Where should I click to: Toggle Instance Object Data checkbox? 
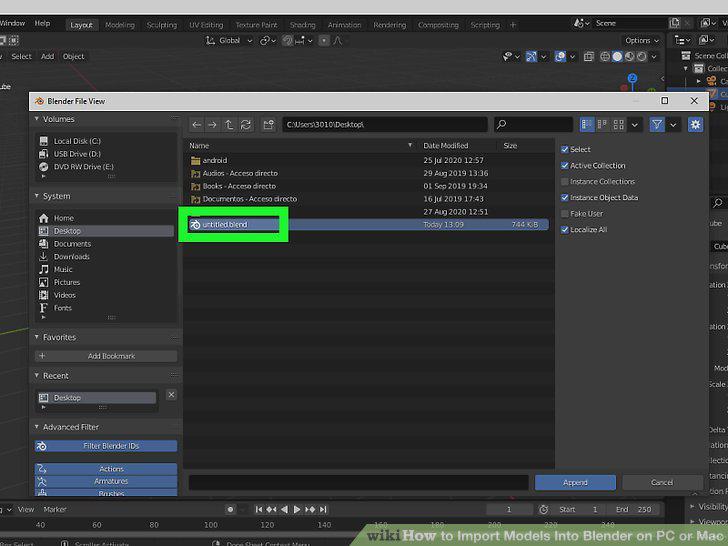click(565, 198)
